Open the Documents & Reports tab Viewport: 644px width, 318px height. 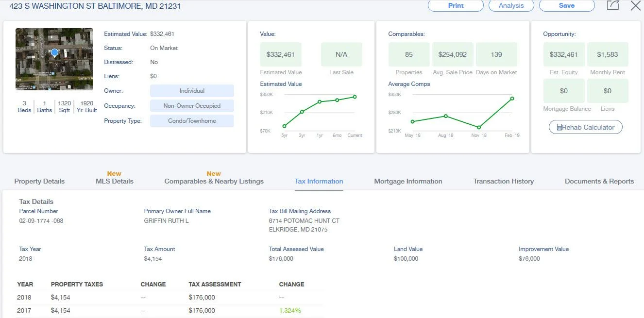[599, 181]
